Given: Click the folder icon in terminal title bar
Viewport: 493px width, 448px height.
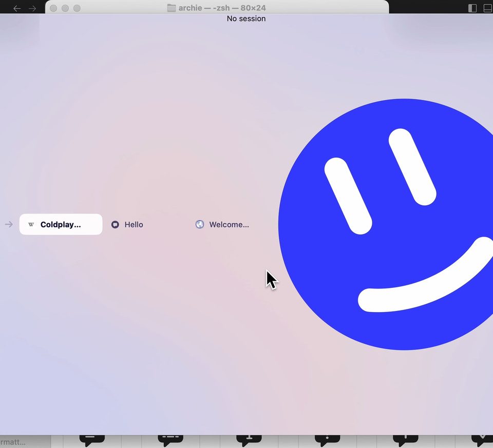Looking at the screenshot, I should [x=172, y=8].
